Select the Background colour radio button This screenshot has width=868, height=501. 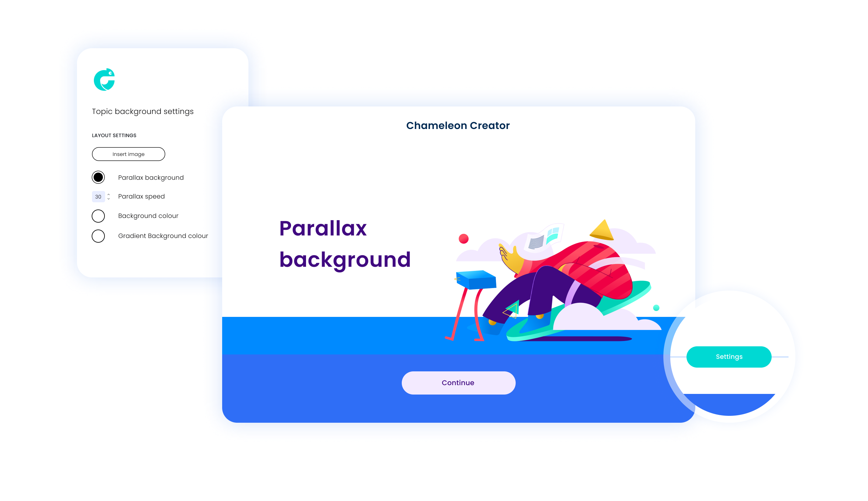(98, 216)
